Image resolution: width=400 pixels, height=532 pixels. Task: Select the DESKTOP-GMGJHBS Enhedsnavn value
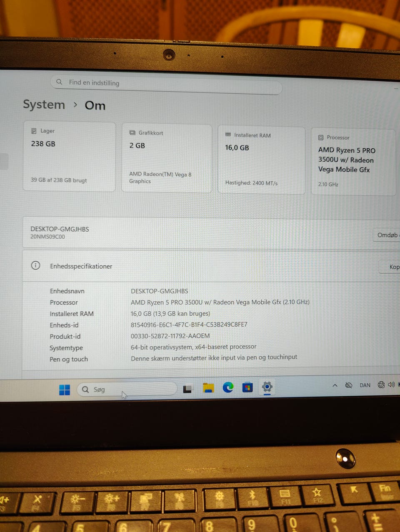click(160, 291)
